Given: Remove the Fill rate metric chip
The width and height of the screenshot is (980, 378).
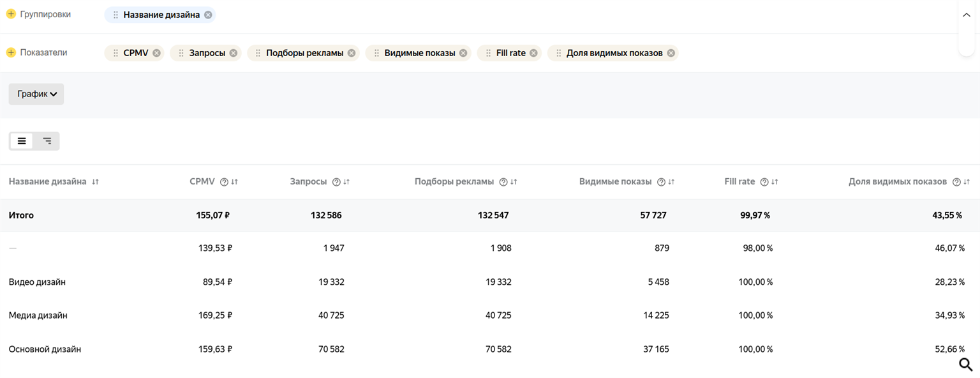Looking at the screenshot, I should pos(533,53).
